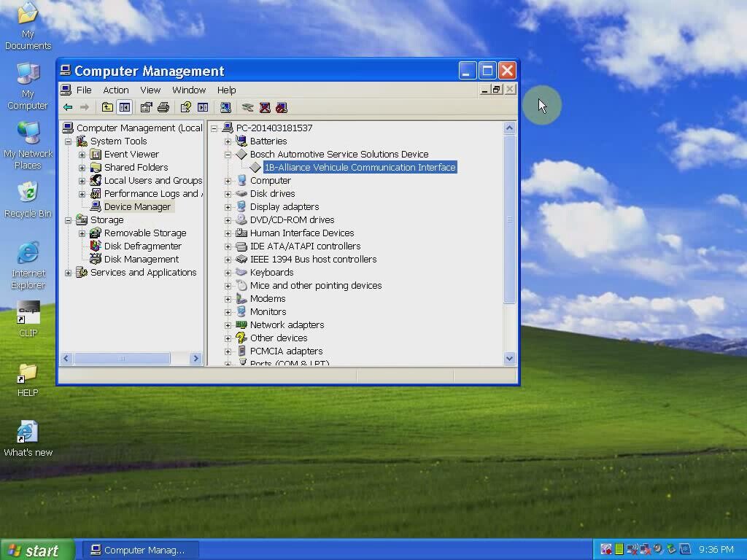
Task: Open Device Manager in the left tree
Action: click(136, 206)
